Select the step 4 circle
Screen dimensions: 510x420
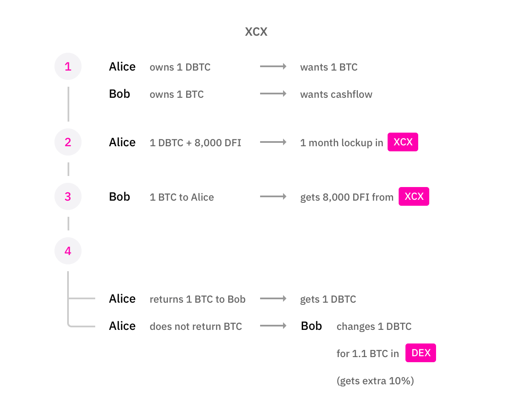[68, 251]
